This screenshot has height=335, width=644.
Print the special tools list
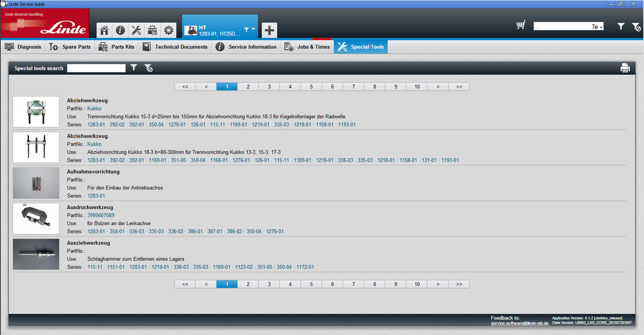[625, 68]
